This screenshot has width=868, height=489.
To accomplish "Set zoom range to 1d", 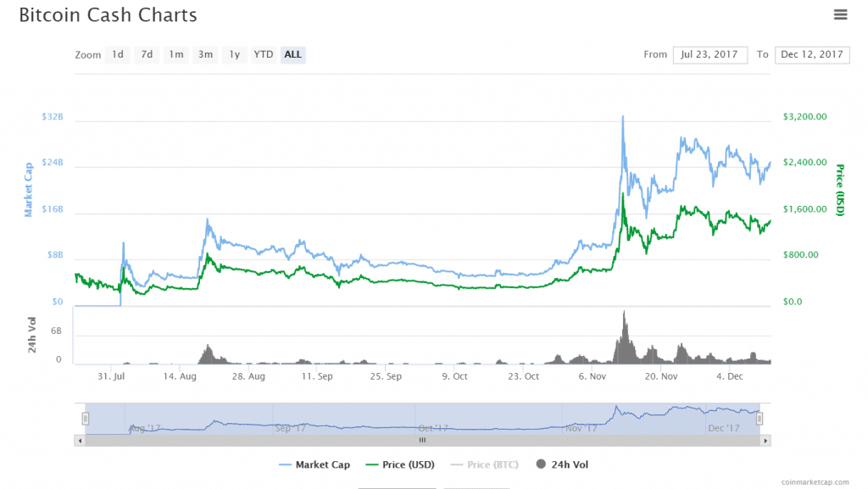I will [118, 54].
